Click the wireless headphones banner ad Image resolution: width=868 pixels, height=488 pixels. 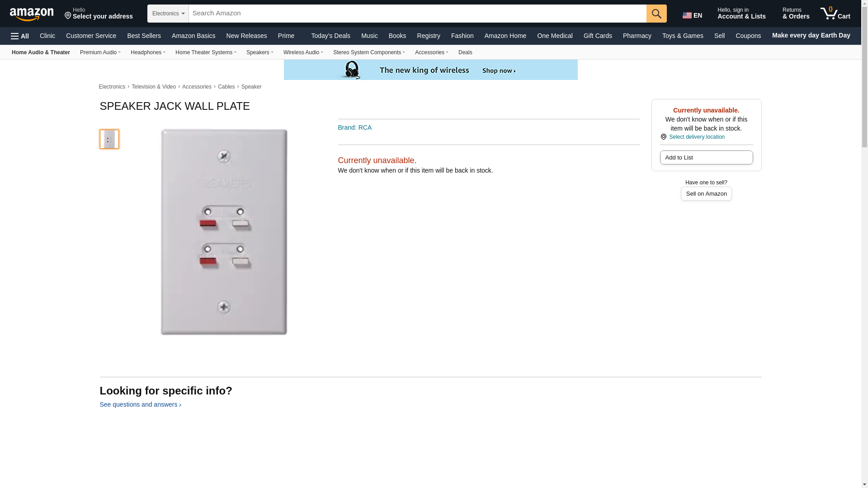click(430, 70)
